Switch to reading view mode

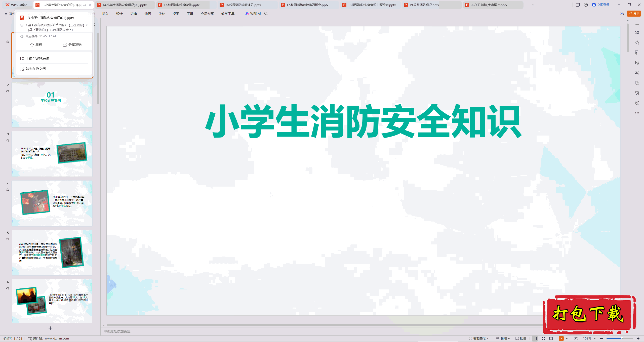[x=551, y=338]
